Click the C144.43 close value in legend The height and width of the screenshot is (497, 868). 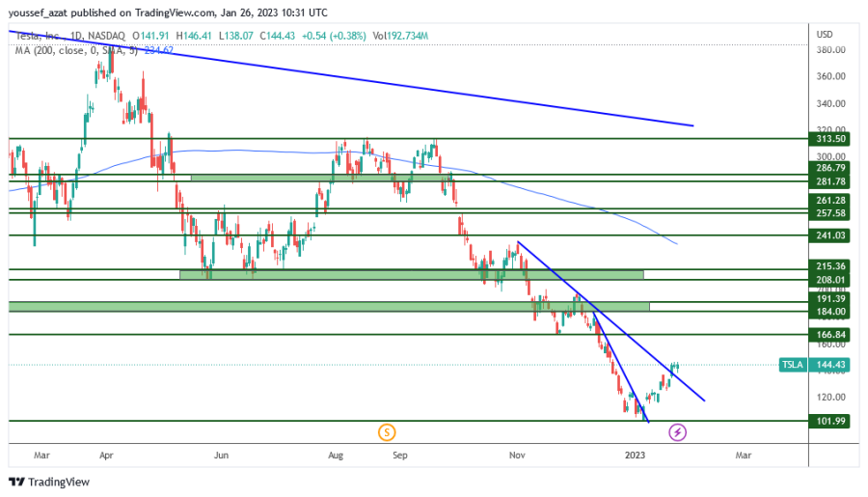tap(277, 36)
